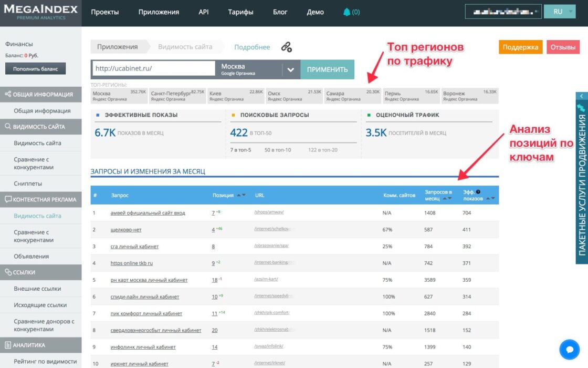Open query щелково-нет
The width and height of the screenshot is (588, 368).
[125, 230]
